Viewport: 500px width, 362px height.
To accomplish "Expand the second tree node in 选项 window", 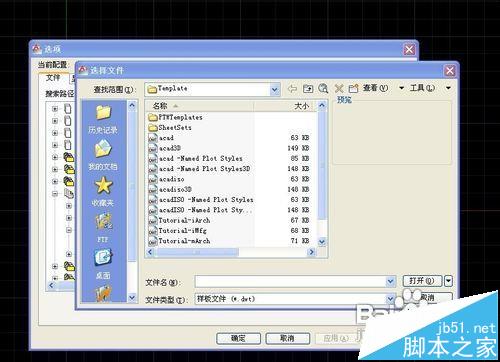I will click(x=55, y=121).
